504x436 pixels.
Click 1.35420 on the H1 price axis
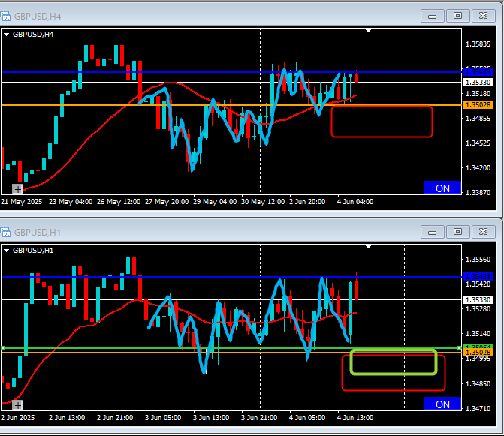(x=478, y=284)
